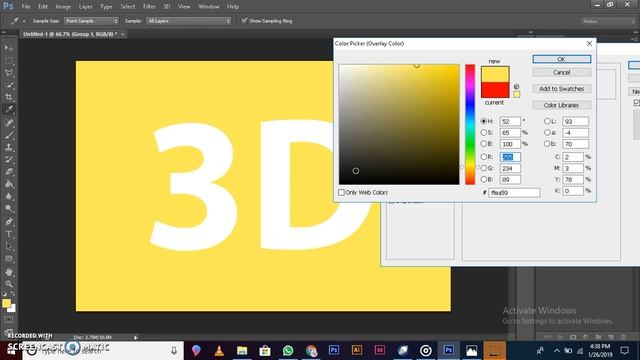Viewport: 640px width, 360px height.
Task: Select the Hand tool
Action: [x=9, y=272]
